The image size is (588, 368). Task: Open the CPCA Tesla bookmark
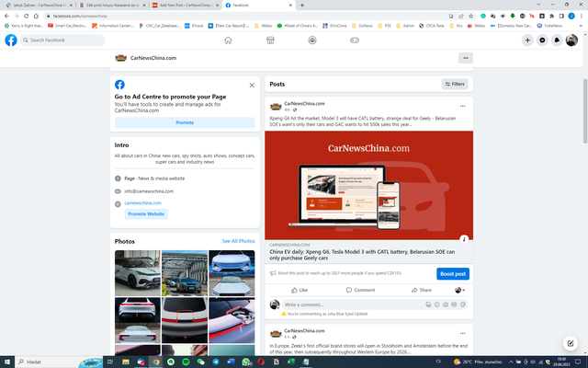tap(431, 26)
